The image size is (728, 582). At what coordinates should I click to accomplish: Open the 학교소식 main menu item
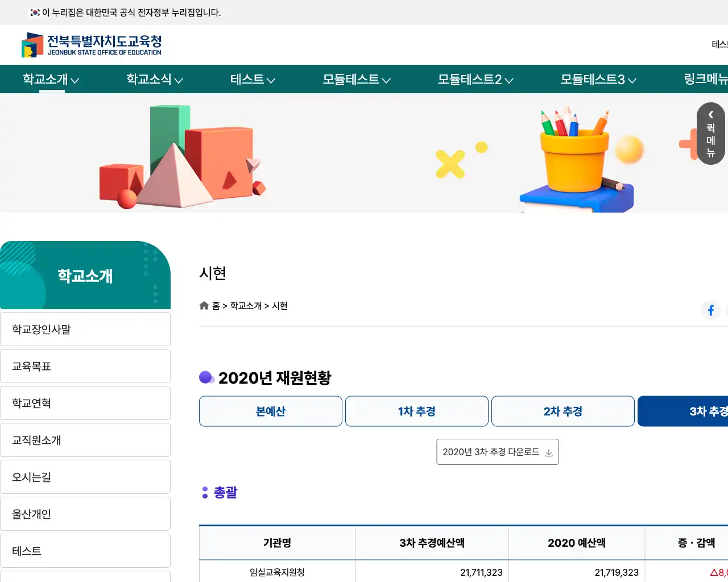click(x=149, y=80)
